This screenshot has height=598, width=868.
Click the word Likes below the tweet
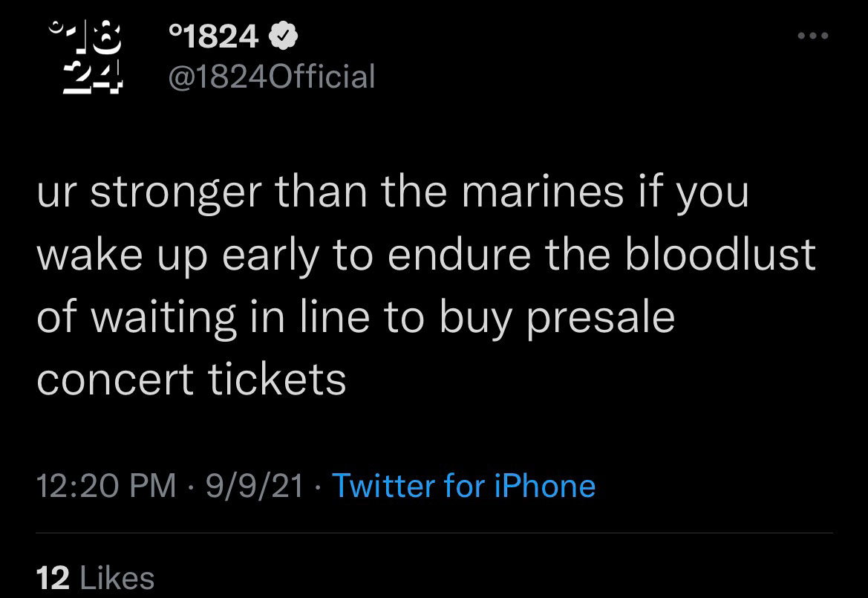point(116,577)
